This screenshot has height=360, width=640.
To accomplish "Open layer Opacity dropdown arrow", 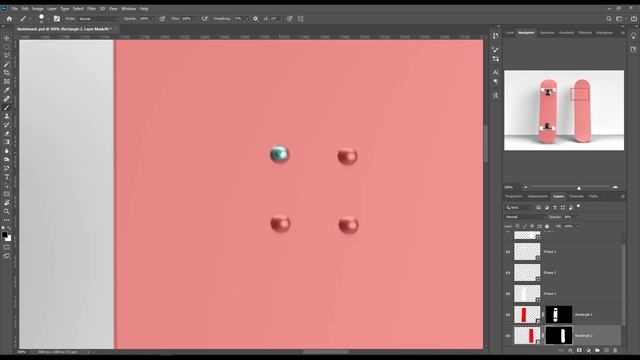I will tap(577, 217).
